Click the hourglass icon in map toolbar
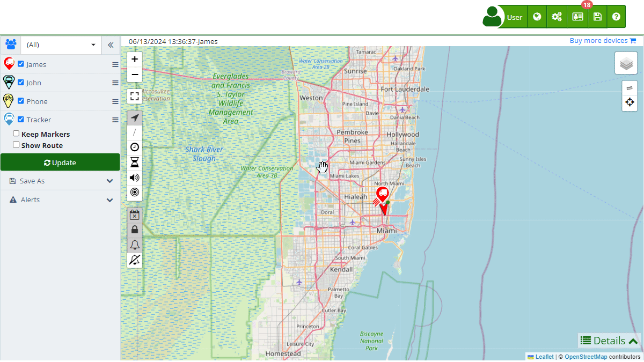The width and height of the screenshot is (644, 362). [135, 162]
